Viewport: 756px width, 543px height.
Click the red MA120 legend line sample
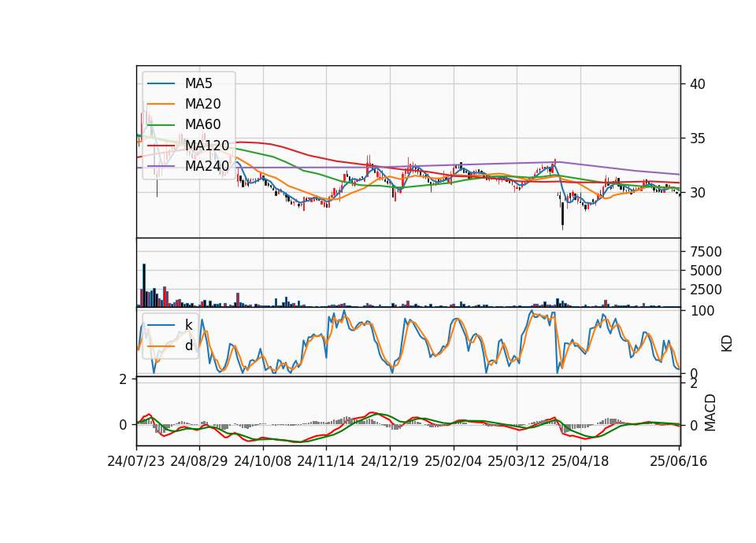point(161,146)
